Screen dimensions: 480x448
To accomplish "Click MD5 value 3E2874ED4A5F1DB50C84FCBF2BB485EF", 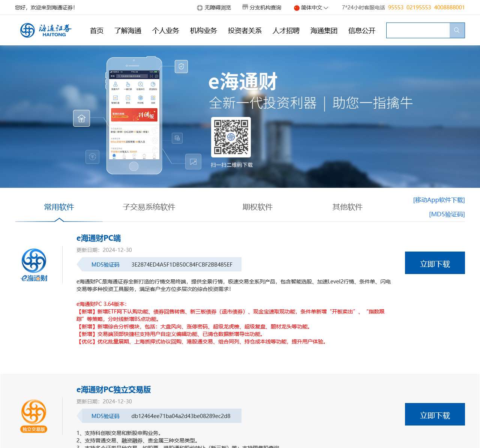I will [182, 265].
